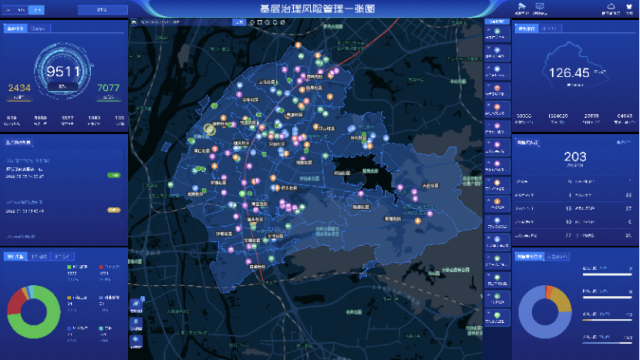Click the home icon left of map search
Screen dimensions: 640x360
pos(134,22)
